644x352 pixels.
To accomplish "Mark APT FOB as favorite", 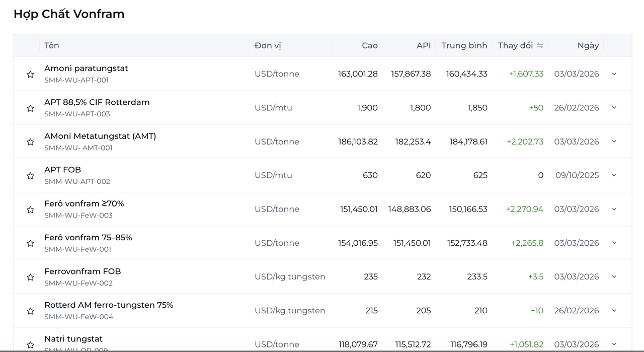I will (30, 176).
